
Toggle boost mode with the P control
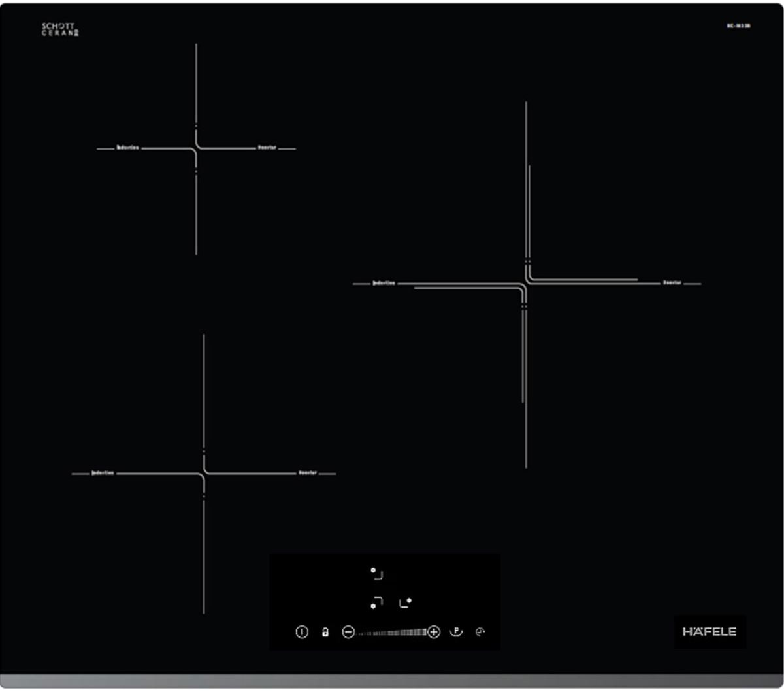[456, 633]
